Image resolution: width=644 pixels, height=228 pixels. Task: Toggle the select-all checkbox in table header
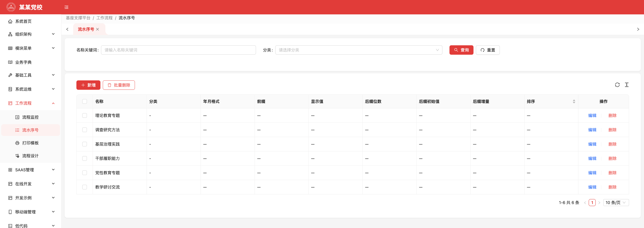(85, 101)
